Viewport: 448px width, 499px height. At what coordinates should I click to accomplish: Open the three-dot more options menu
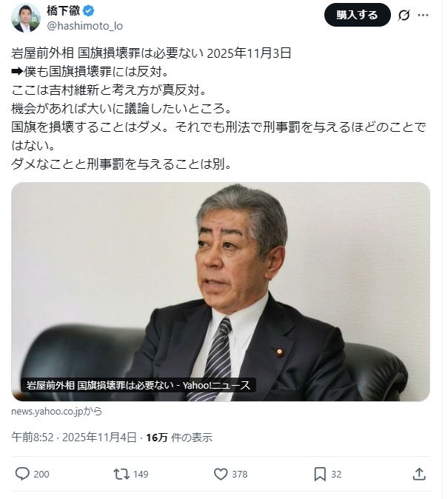pyautogui.click(x=423, y=15)
